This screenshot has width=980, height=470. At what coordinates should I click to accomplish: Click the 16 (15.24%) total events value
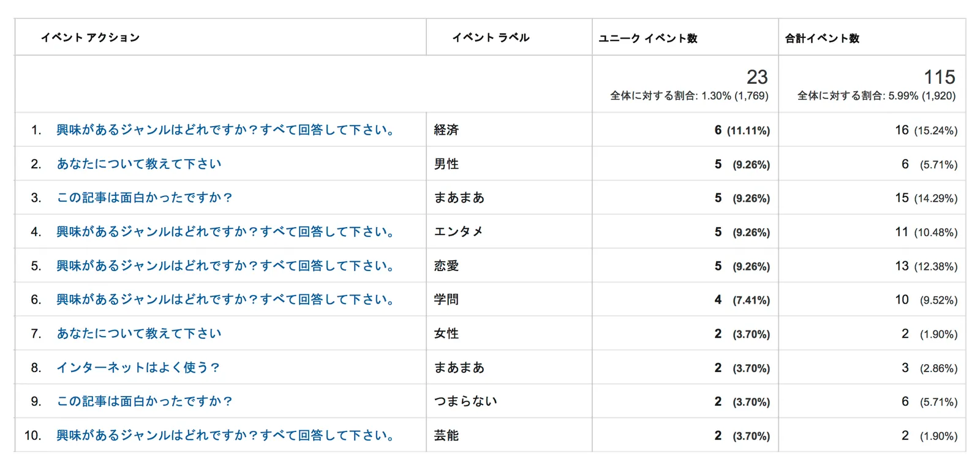926,130
